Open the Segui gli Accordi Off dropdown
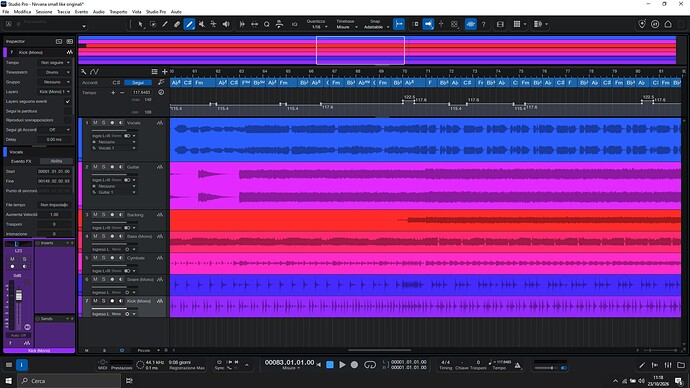This screenshot has width=690, height=388. point(55,130)
